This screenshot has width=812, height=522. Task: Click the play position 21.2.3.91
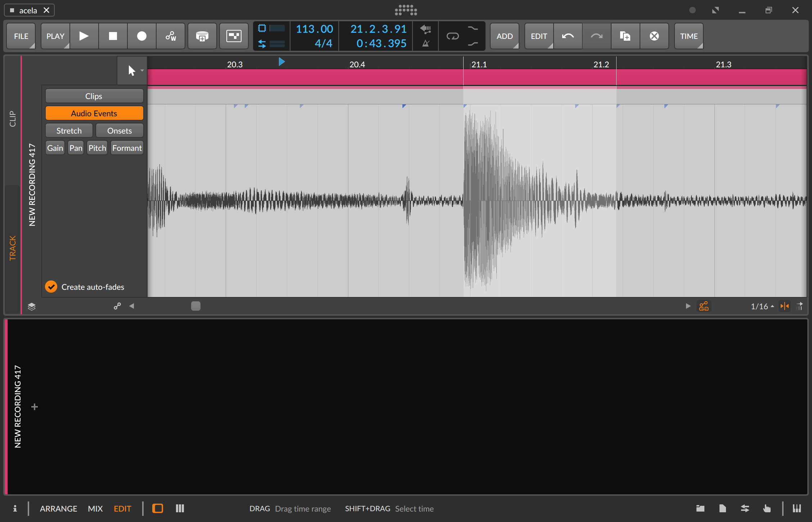tap(378, 29)
